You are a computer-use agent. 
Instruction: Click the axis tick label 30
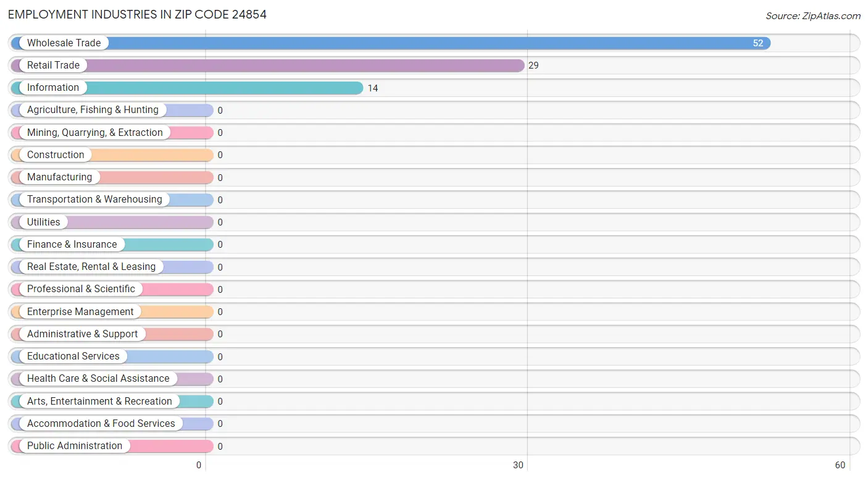click(x=519, y=465)
